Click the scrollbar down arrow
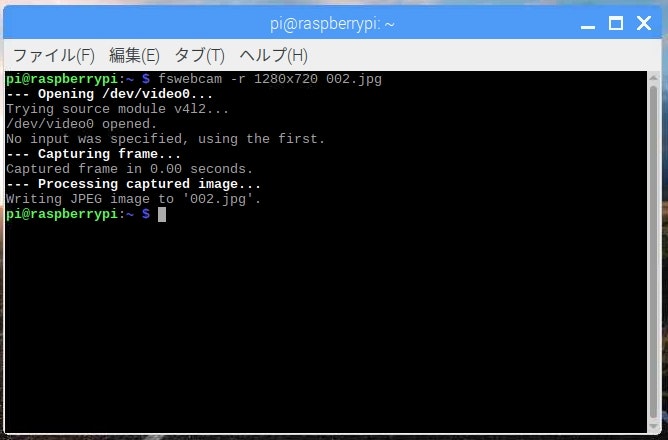This screenshot has width=668, height=440. 654,426
